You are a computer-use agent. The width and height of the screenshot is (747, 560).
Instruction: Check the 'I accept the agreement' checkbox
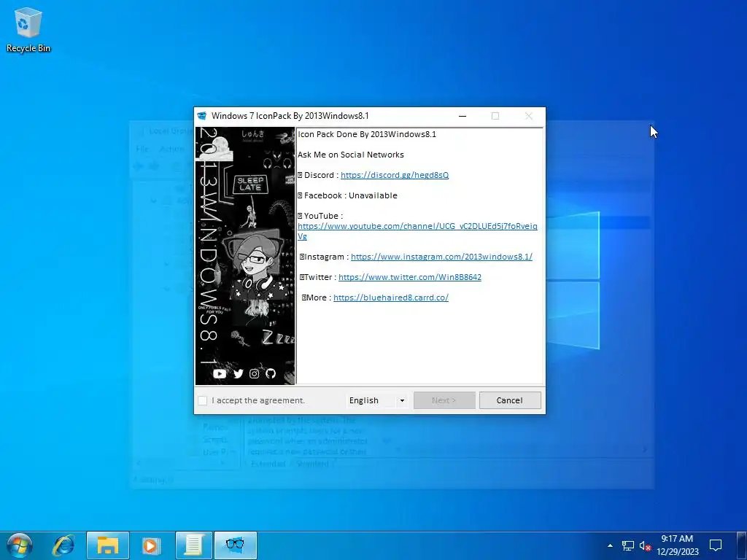pos(203,400)
